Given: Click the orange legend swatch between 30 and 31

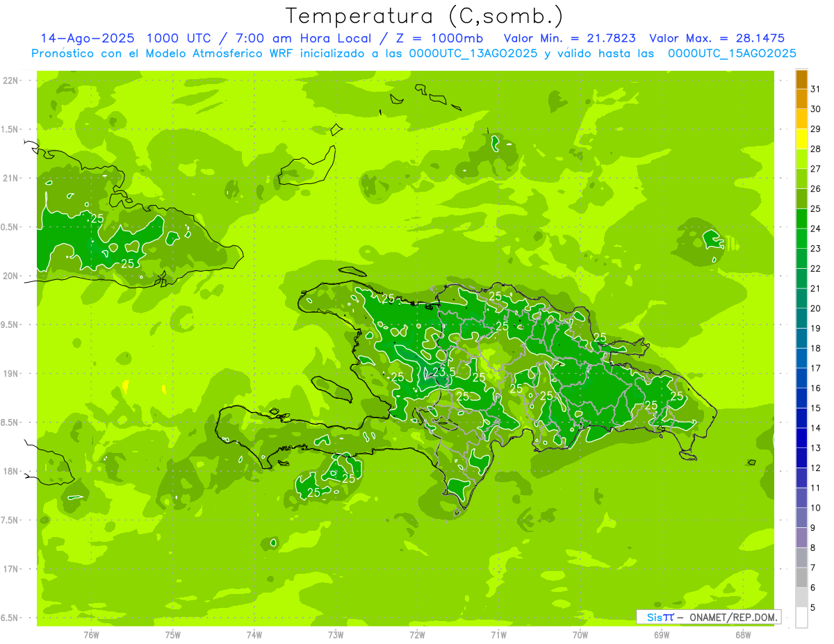Looking at the screenshot, I should point(801,99).
